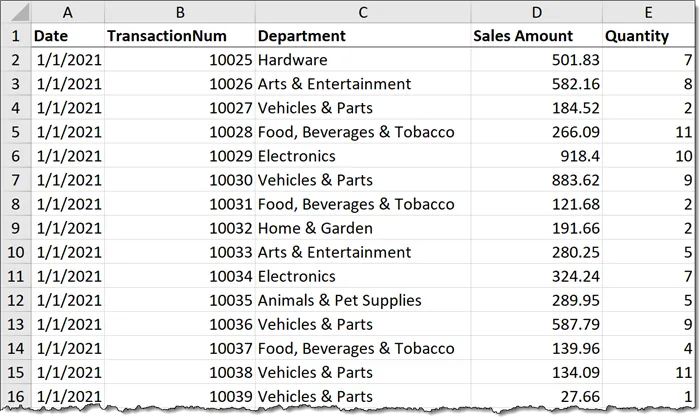Image resolution: width=700 pixels, height=417 pixels.
Task: Select column A header
Action: point(67,12)
